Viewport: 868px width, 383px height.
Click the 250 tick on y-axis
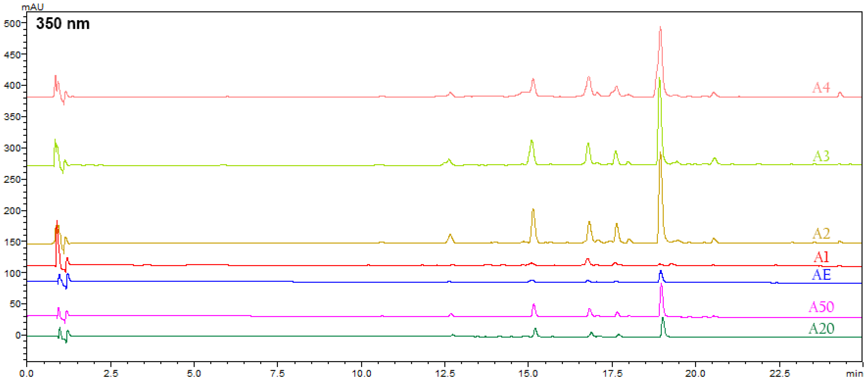12,179
